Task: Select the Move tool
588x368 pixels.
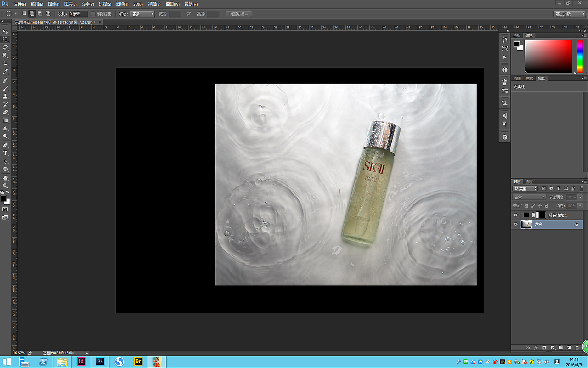Action: point(6,31)
